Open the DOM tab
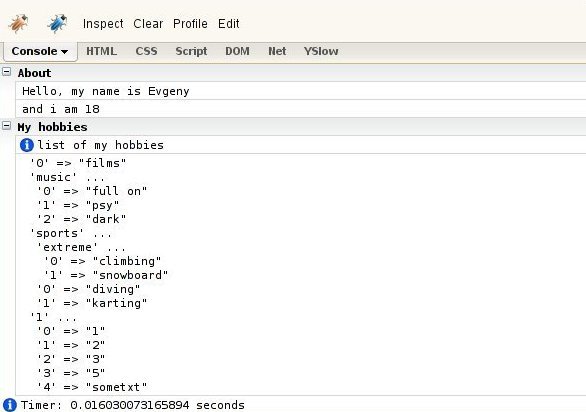The width and height of the screenshot is (586, 412). point(237,51)
